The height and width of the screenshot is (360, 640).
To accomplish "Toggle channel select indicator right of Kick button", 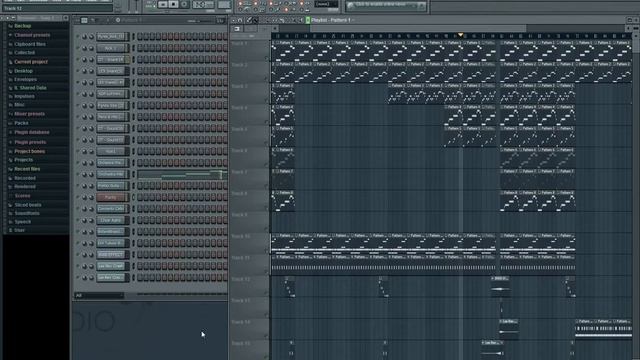I will pyautogui.click(x=133, y=48).
